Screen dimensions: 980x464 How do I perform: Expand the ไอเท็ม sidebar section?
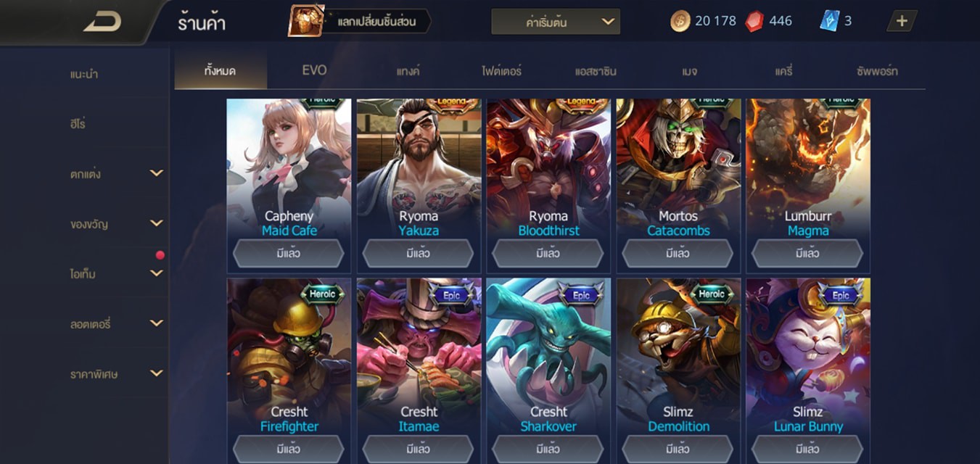pyautogui.click(x=156, y=273)
